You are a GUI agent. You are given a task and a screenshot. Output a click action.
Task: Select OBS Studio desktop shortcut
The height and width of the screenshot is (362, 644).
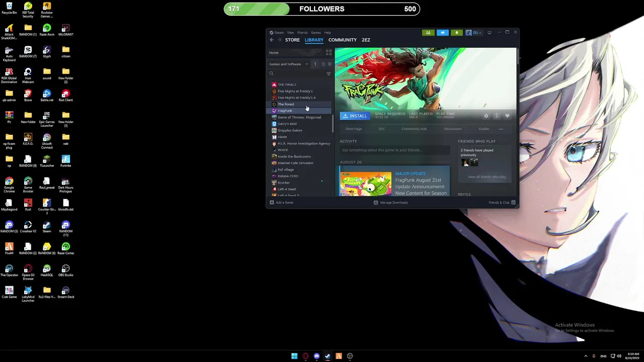[65, 270]
